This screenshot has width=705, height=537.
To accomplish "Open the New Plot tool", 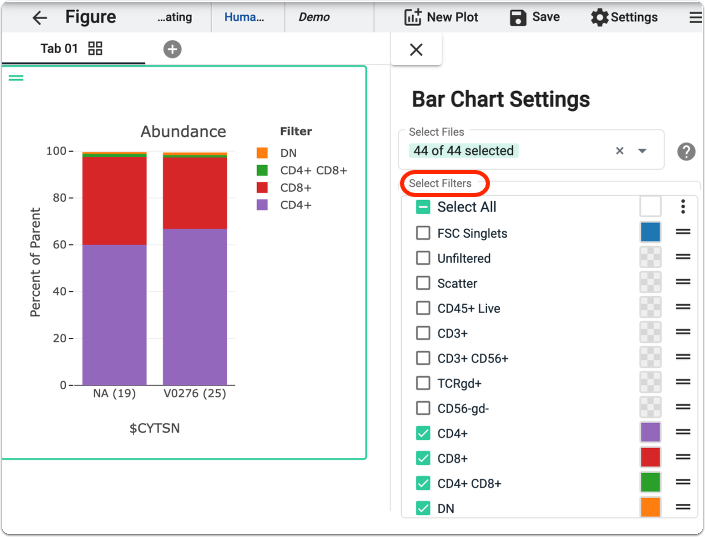I will point(441,17).
